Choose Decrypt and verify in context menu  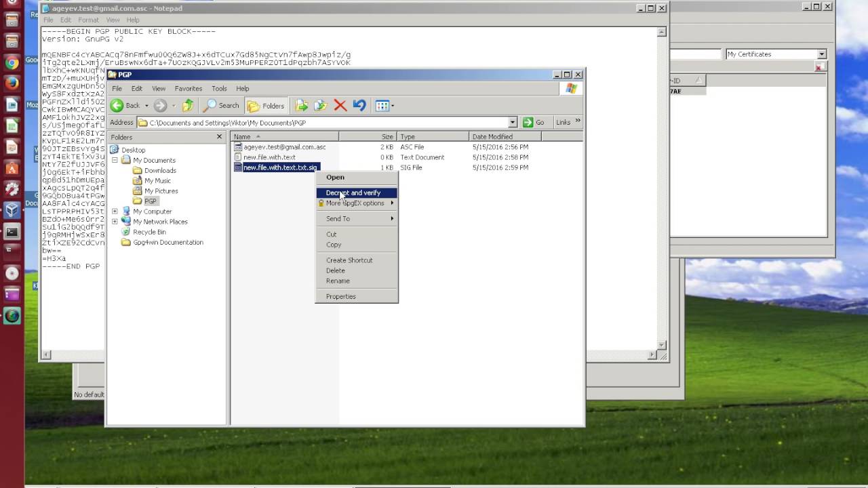[x=357, y=193]
